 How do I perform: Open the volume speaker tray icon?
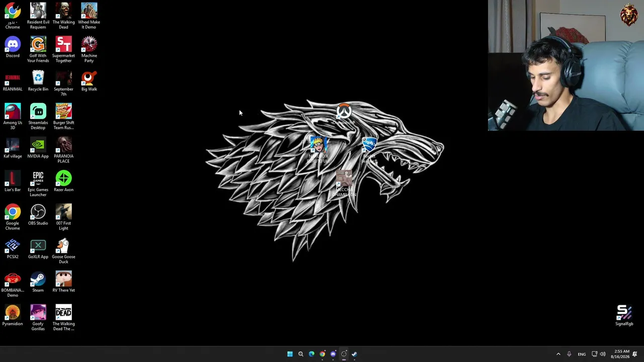click(x=603, y=354)
